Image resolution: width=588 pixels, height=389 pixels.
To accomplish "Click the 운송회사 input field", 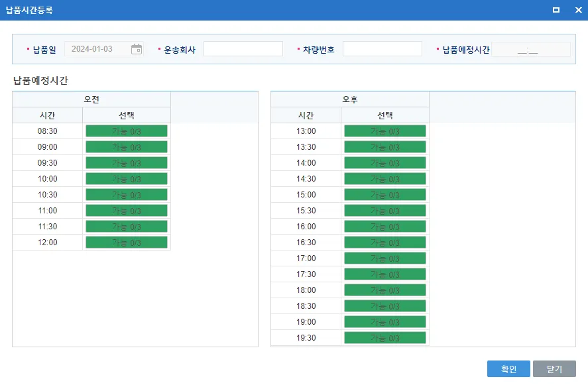I will click(243, 49).
